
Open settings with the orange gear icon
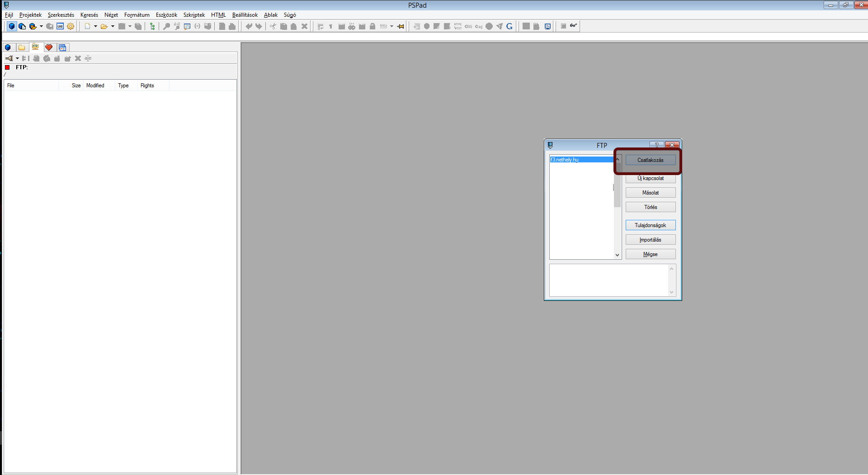(x=71, y=26)
